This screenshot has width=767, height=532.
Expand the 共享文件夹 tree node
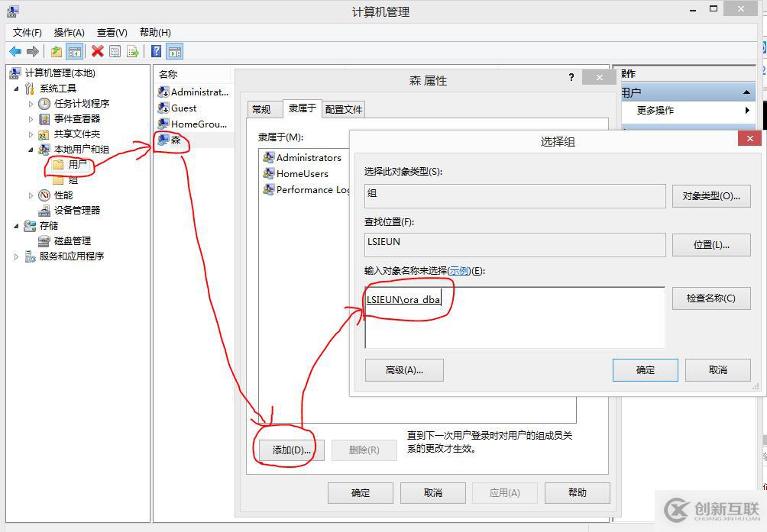(31, 134)
